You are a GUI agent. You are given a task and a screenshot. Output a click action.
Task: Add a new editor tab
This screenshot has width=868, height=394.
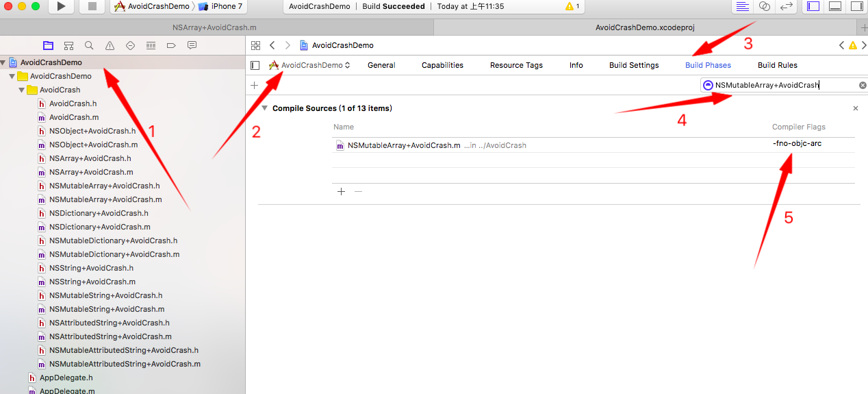(x=863, y=27)
